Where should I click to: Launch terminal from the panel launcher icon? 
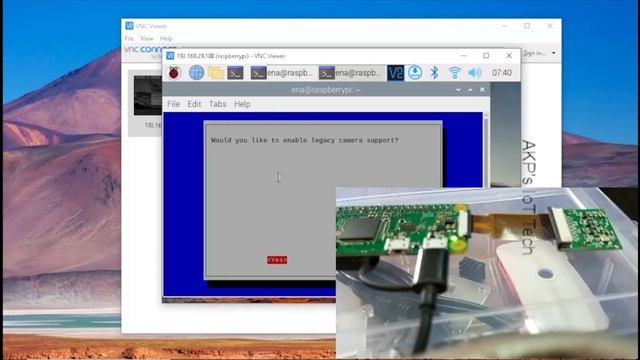[x=236, y=73]
